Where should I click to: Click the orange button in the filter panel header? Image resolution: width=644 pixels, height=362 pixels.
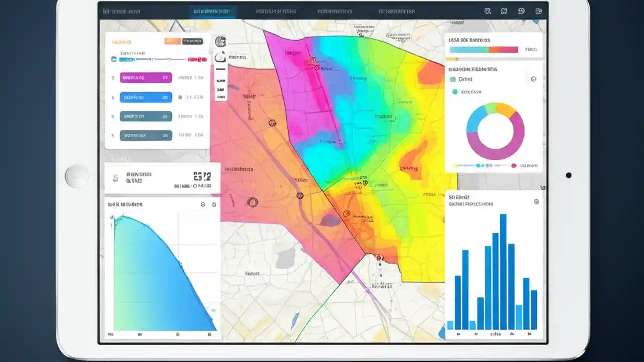click(173, 41)
